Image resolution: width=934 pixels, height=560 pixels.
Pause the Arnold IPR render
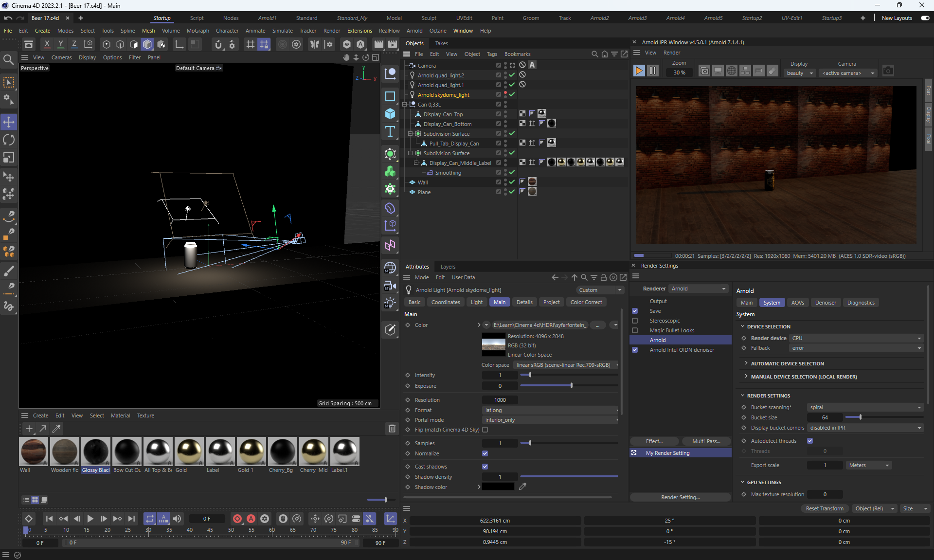pyautogui.click(x=653, y=71)
